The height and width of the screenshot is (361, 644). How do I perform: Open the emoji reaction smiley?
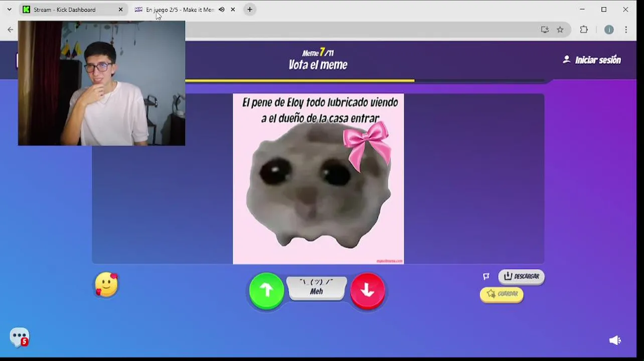pyautogui.click(x=106, y=285)
